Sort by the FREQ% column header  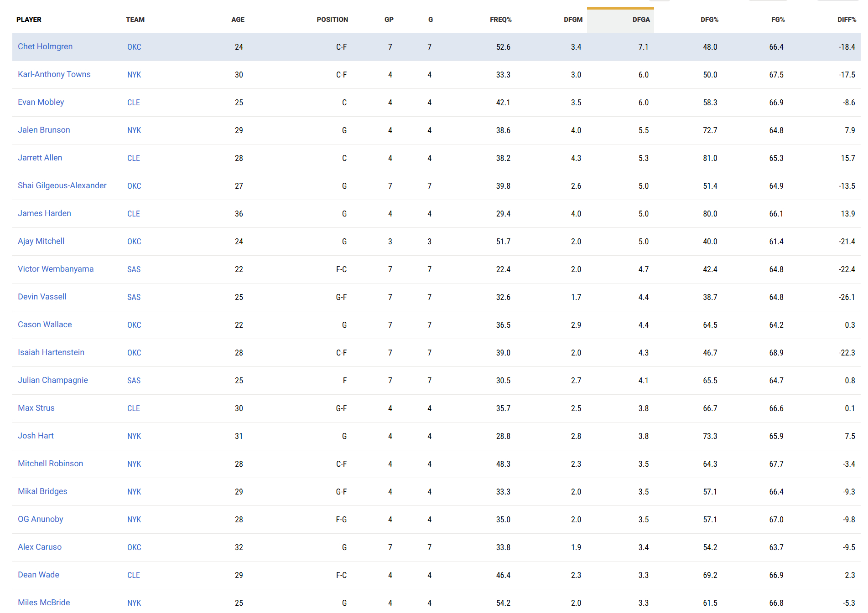point(500,20)
